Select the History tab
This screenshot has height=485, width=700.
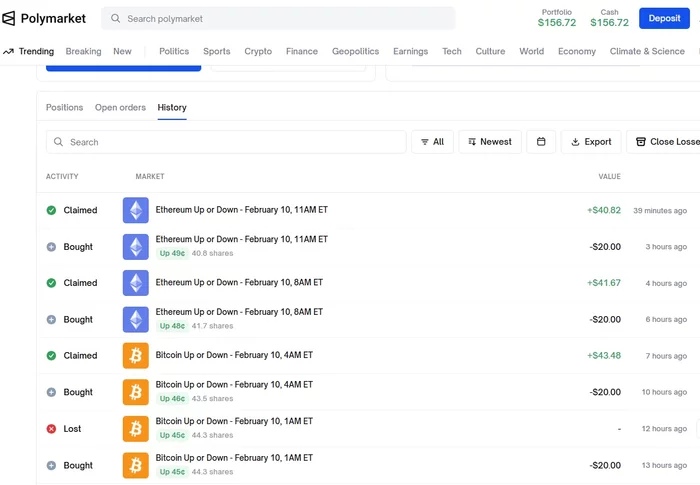tap(172, 108)
